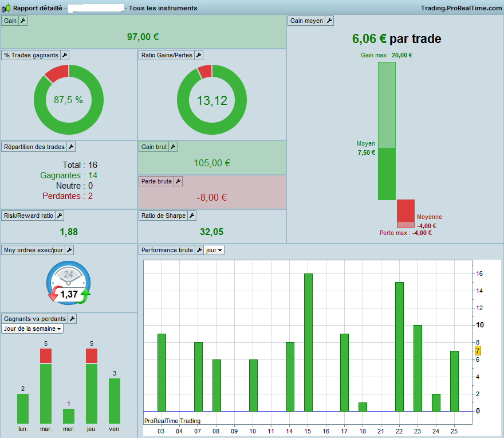This screenshot has height=438, width=504.
Task: Click the Gain moyen label button
Action: pos(306,21)
